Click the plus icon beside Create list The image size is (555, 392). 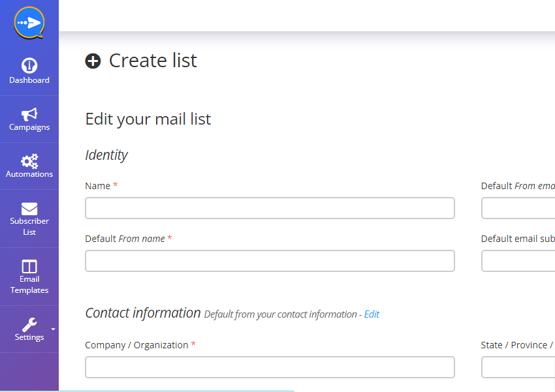point(93,61)
